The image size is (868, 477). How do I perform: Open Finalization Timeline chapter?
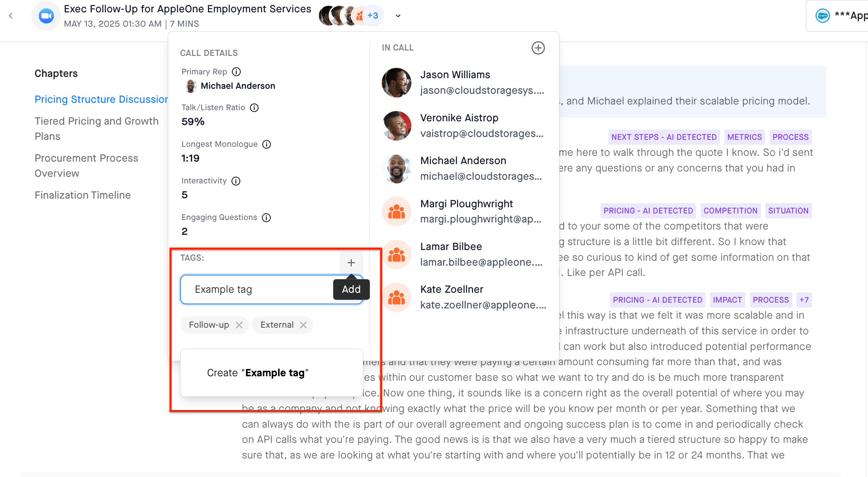point(83,195)
